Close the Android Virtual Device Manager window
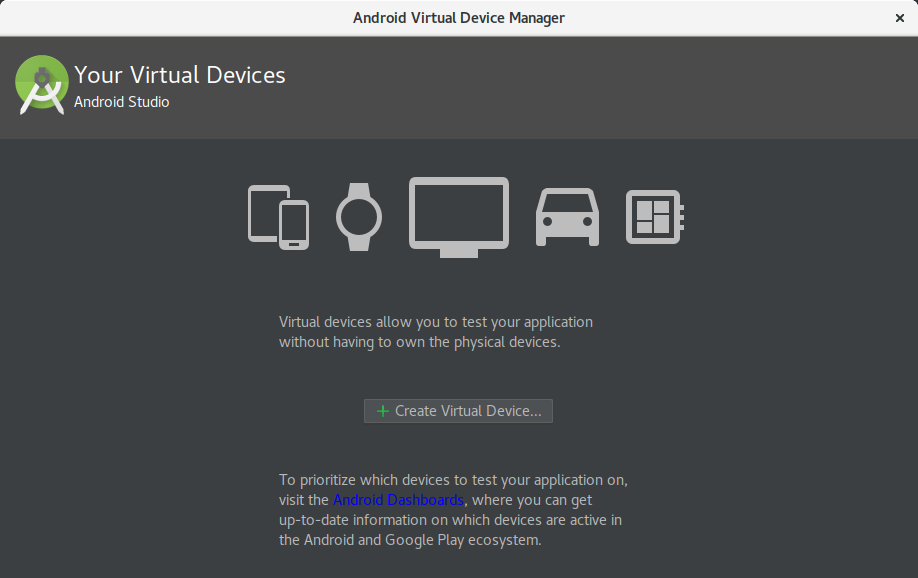Screen dimensions: 918x578 coord(900,18)
